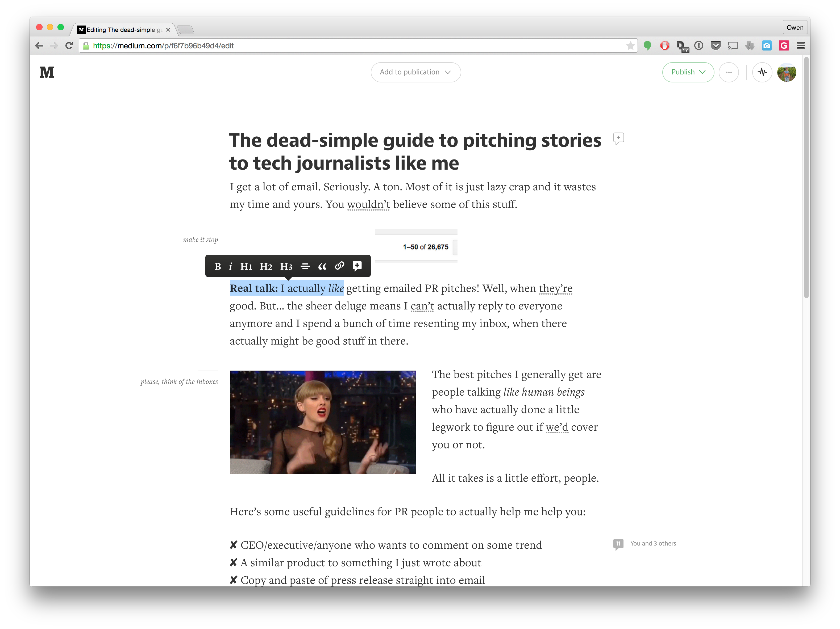
Task: Insert link with chain icon
Action: 339,266
